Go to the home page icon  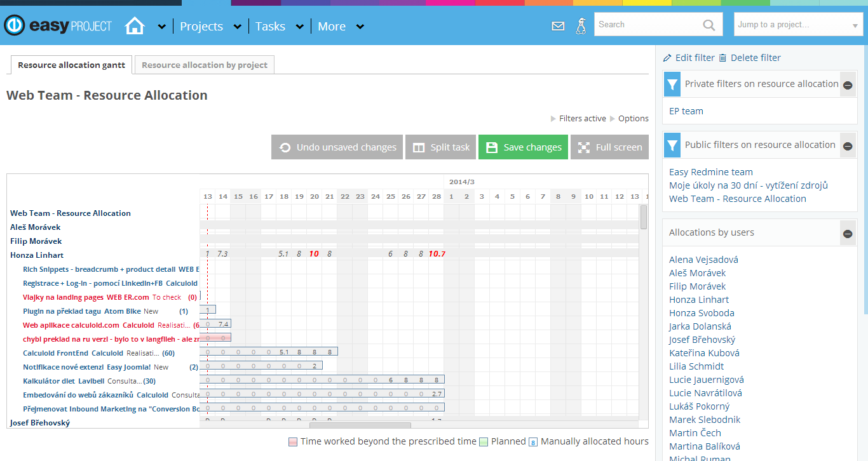pyautogui.click(x=135, y=26)
